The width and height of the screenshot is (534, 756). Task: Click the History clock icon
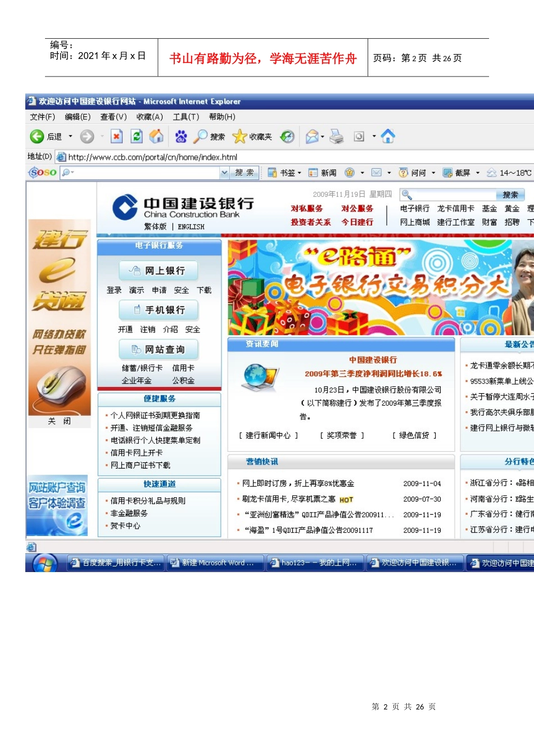(287, 136)
